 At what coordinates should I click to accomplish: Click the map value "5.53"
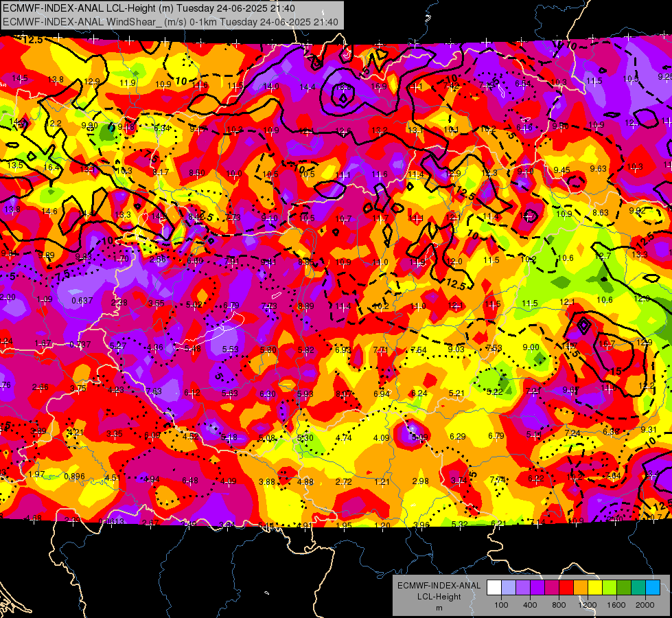coord(230,350)
